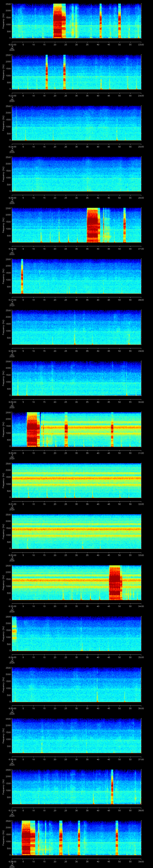Select the narrow burst near 41 seconds after 6:22:00

click(x=101, y=21)
